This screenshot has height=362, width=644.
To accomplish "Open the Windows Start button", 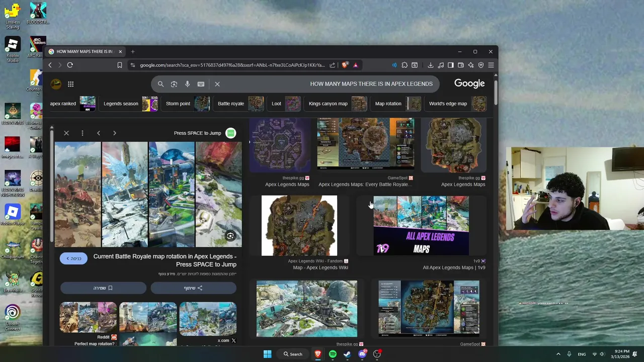I will (x=268, y=354).
